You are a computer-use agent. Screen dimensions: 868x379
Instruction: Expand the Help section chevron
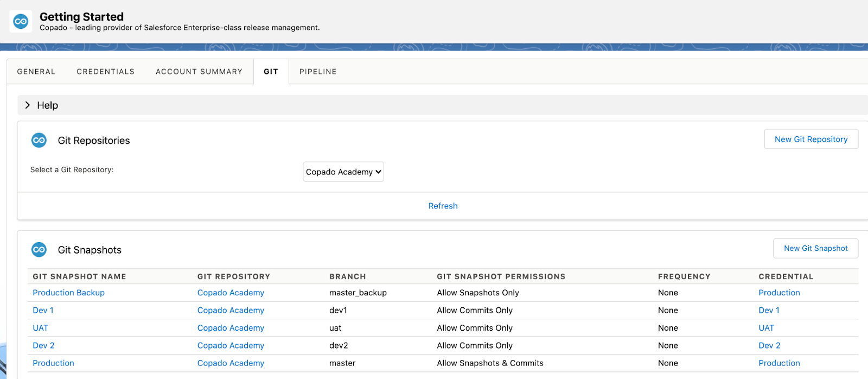tap(28, 105)
